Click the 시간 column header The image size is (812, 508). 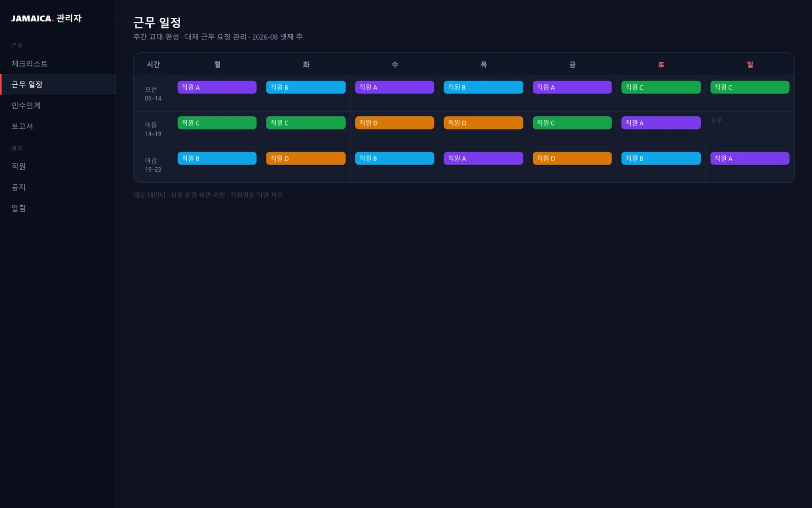click(x=153, y=65)
